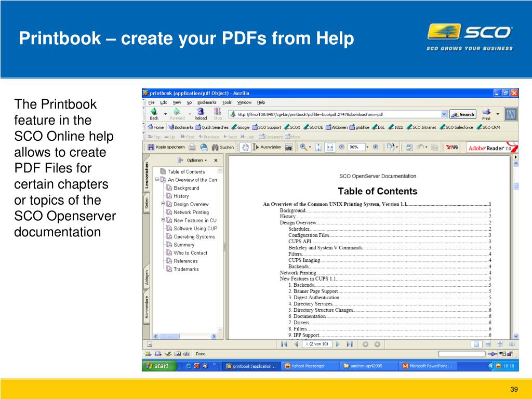Screen dimensions: 532x399
Task: Open the Bookmarks menu
Action: [x=207, y=102]
